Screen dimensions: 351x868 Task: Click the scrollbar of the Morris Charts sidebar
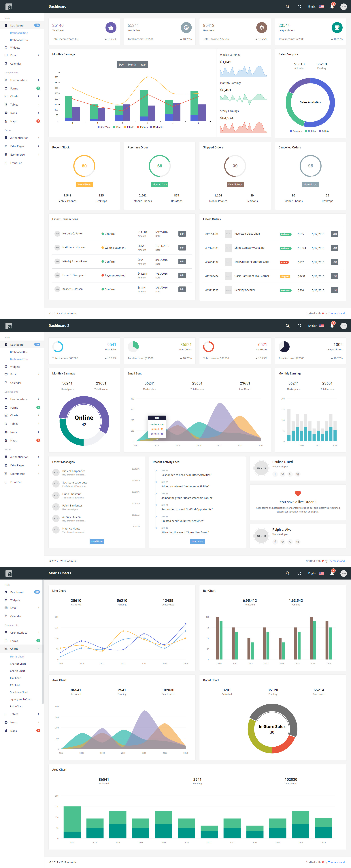point(43,642)
